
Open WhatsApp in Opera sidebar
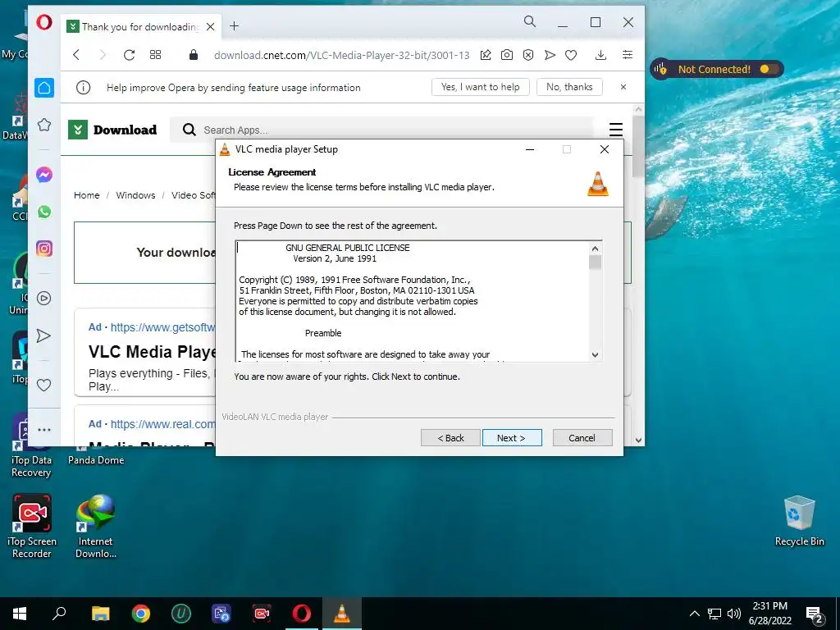(x=44, y=212)
